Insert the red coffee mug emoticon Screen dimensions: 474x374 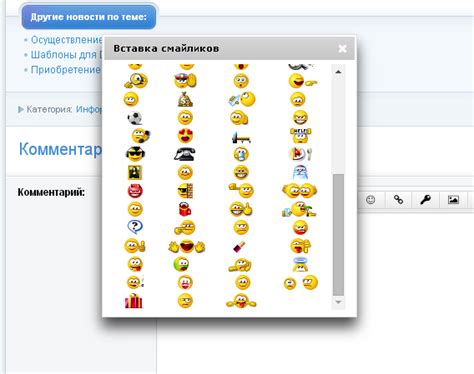coord(185,209)
